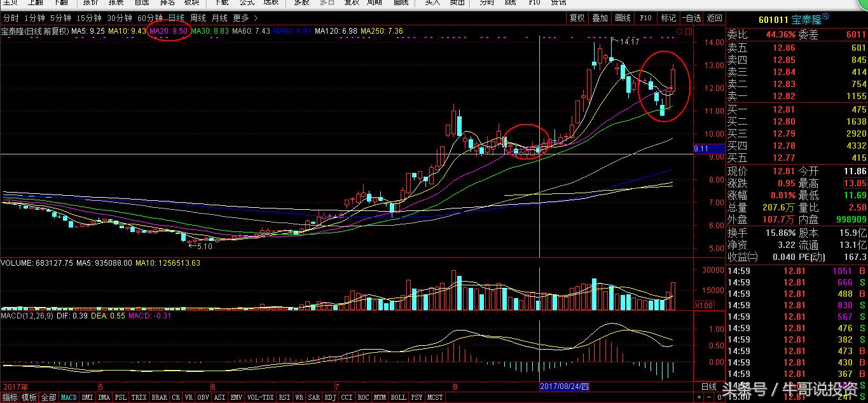Screen dimensions: 868x403
Task: Switch to the SAR indicator
Action: point(314,397)
